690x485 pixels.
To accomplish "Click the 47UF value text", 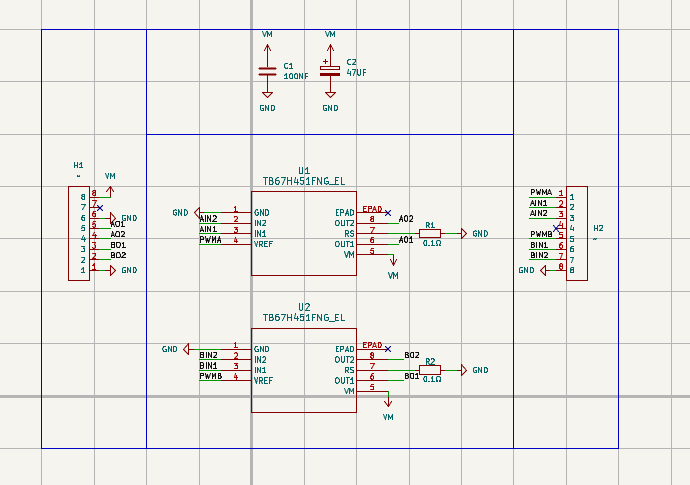I will tap(356, 73).
